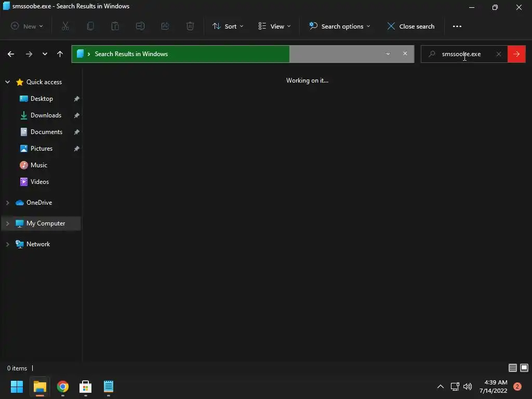Open Downloads folder in sidebar
This screenshot has height=399, width=532.
[x=46, y=115]
